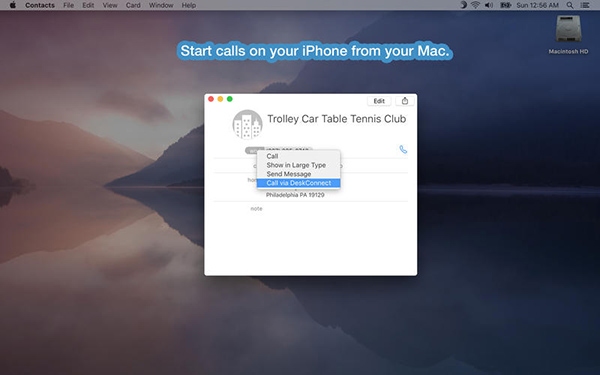This screenshot has width=600, height=375.
Task: Choose Send Message in context menu
Action: click(x=298, y=174)
